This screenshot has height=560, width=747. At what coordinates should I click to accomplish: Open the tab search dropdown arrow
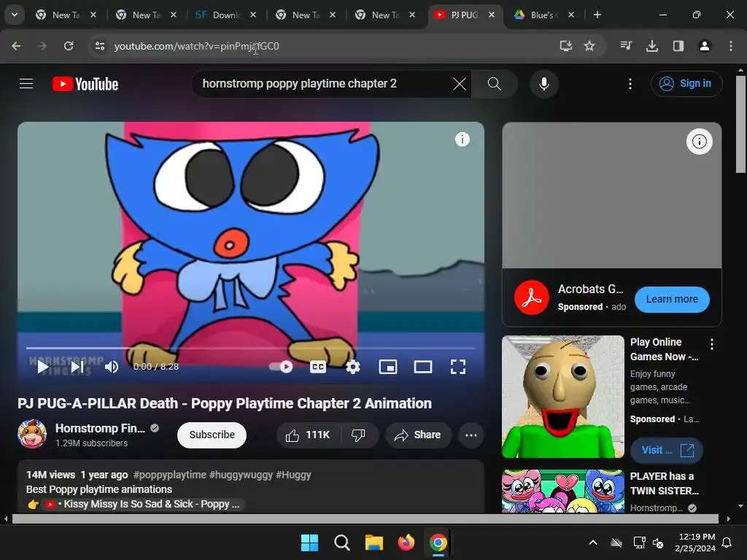[x=15, y=15]
